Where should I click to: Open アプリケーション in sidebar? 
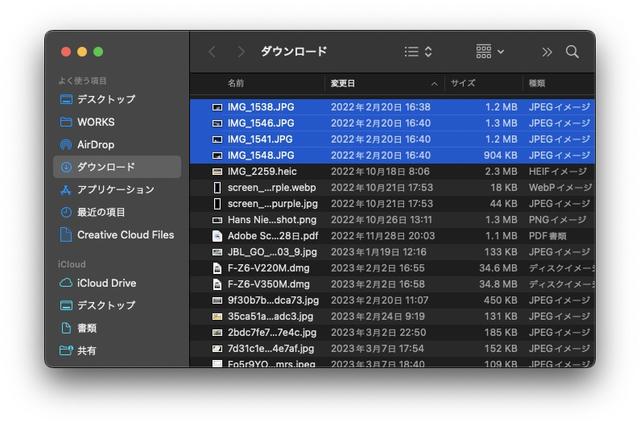click(x=117, y=190)
